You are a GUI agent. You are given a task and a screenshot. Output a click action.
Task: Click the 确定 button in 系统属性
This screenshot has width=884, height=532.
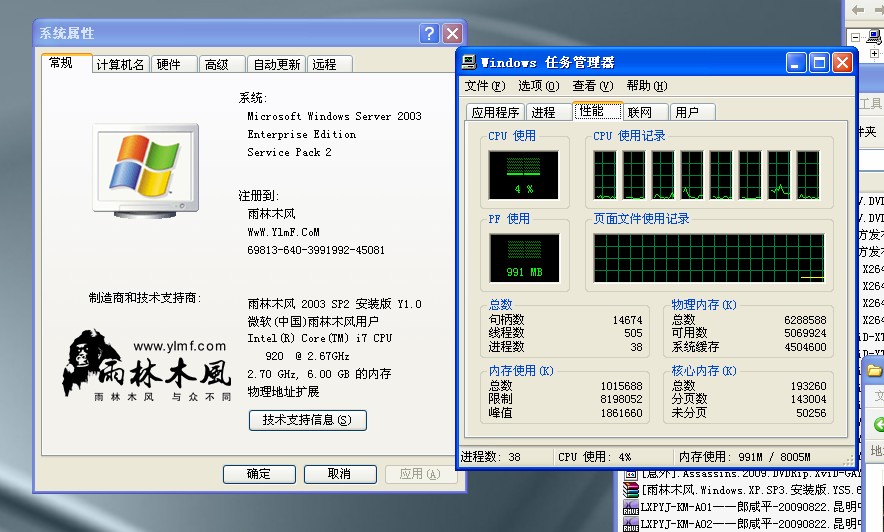[x=259, y=474]
